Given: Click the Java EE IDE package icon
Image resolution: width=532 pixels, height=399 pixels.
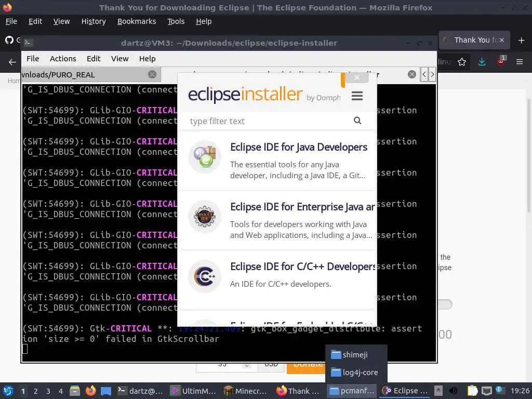Looking at the screenshot, I should click(x=205, y=217).
